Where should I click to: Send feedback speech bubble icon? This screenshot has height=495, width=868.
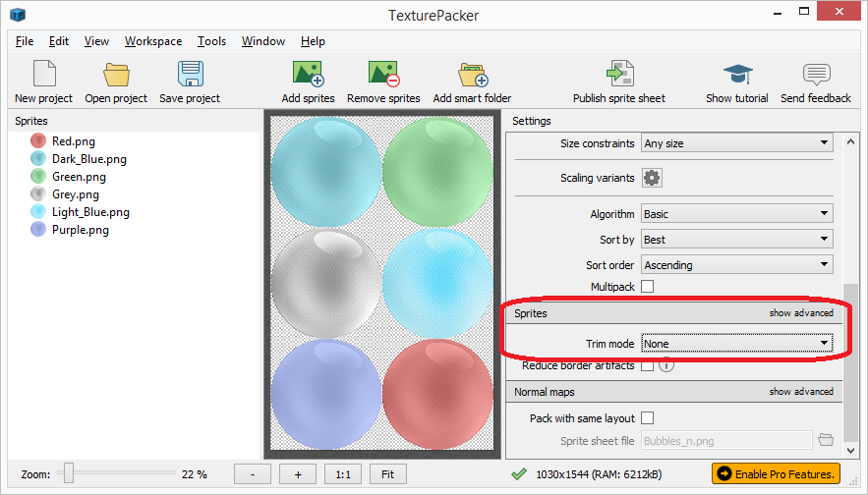click(817, 74)
